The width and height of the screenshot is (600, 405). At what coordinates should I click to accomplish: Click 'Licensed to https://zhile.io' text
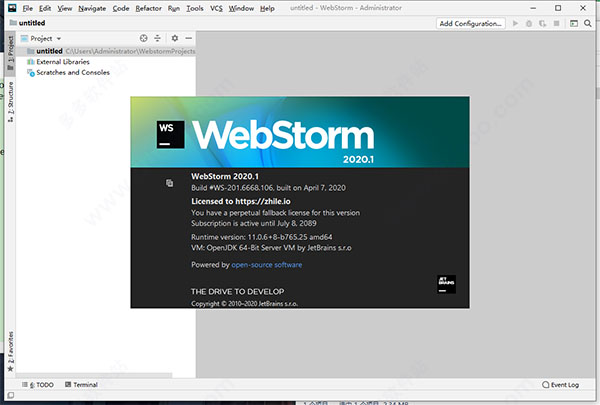(x=241, y=201)
